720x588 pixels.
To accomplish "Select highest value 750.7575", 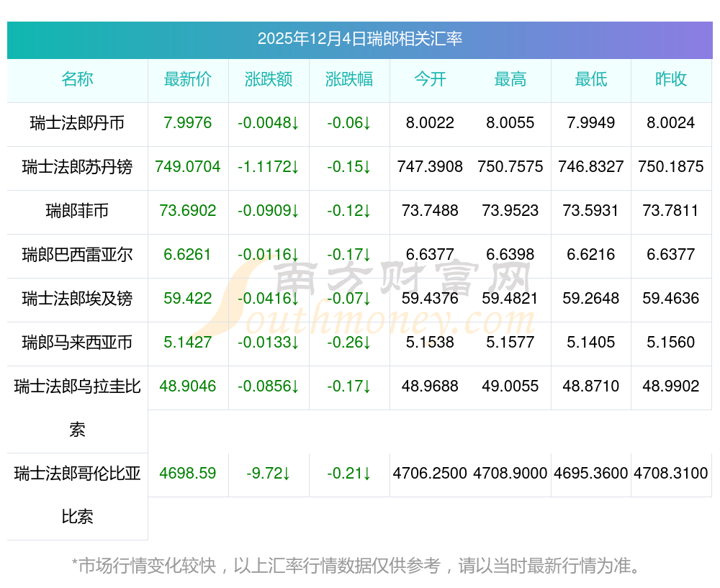I will (510, 167).
